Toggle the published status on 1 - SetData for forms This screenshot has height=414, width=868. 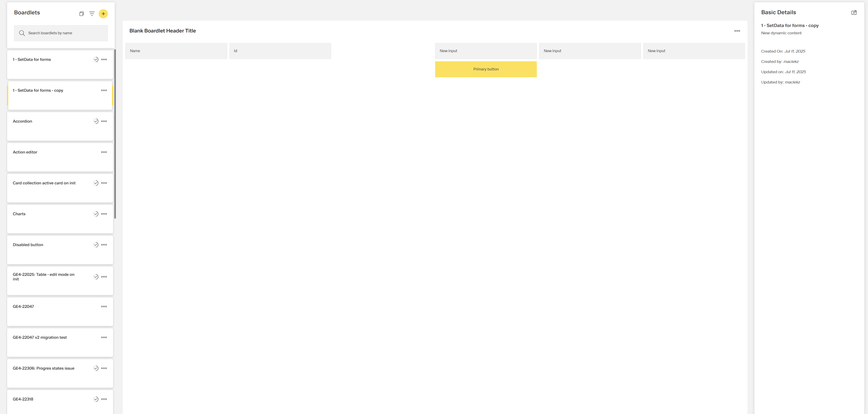coord(95,59)
